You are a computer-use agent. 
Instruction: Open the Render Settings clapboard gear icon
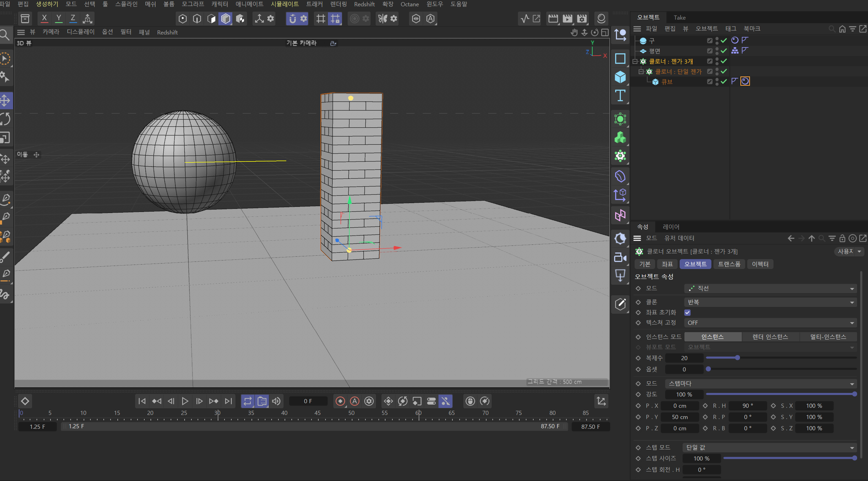582,18
